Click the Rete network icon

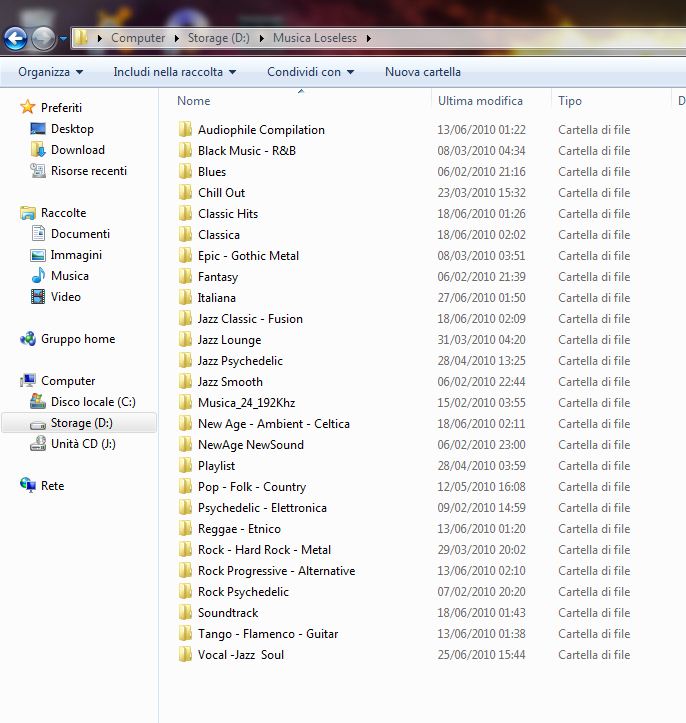pyautogui.click(x=28, y=485)
